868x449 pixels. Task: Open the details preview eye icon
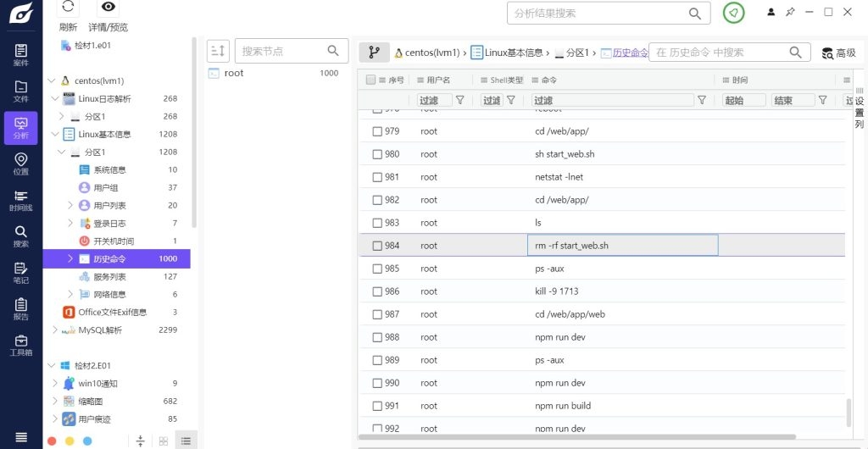tap(108, 8)
